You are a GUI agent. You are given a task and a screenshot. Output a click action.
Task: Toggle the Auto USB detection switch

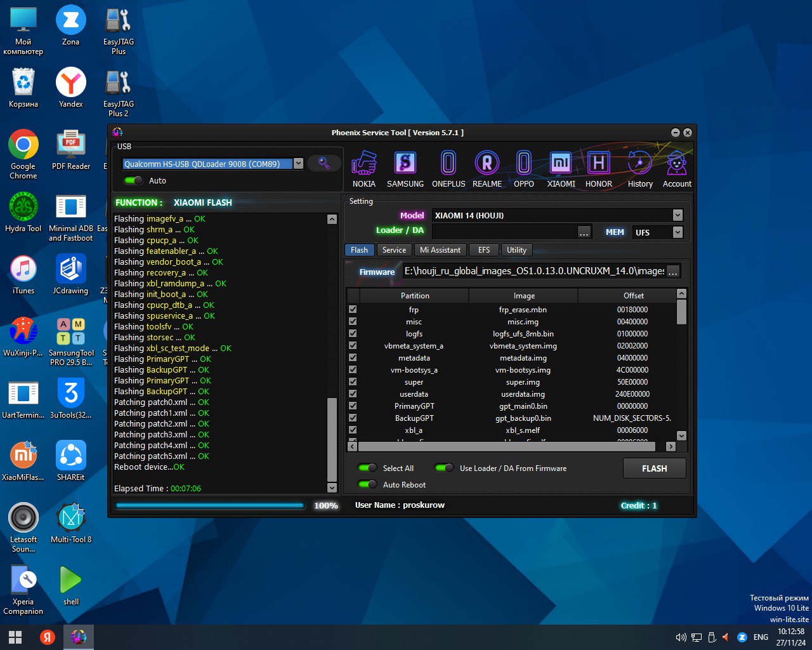pyautogui.click(x=133, y=180)
